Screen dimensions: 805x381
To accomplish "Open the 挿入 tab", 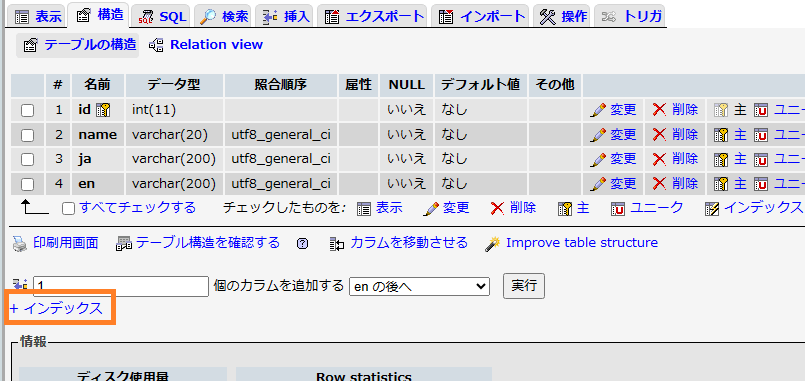I will point(285,16).
